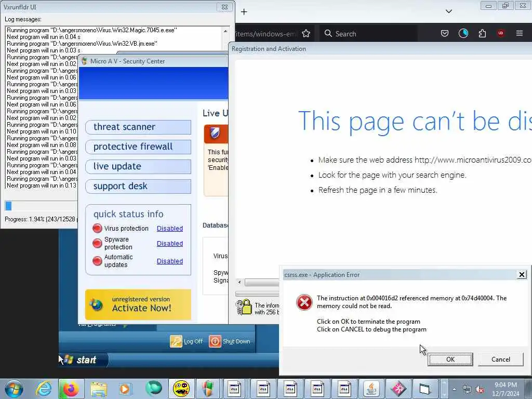
Task: Click the yellow smiley face taskbar icon
Action: coord(181,389)
